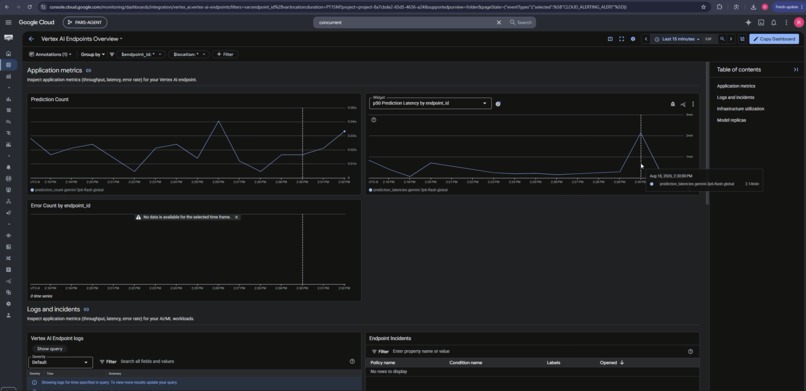The height and width of the screenshot is (391, 806).
Task: Toggle the compare/auto-refresh icon beside Copy Dashboard
Action: (742, 39)
